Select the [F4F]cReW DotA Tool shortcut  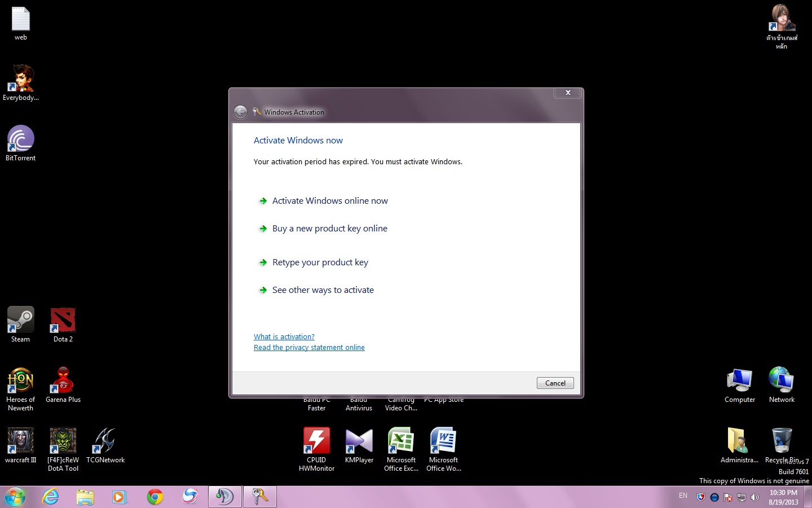[63, 450]
